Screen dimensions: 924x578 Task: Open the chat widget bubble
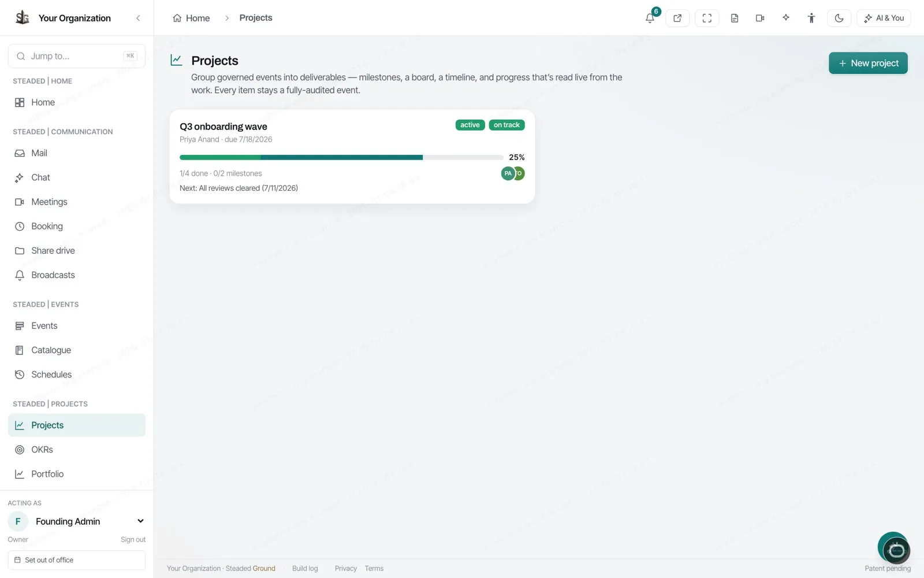click(894, 547)
